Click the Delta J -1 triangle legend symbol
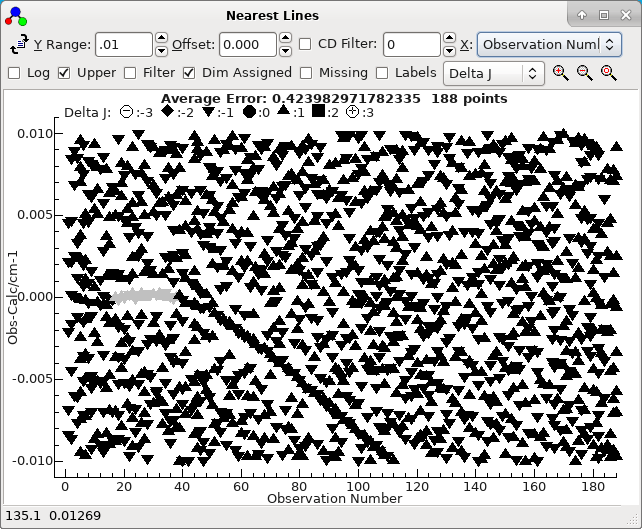The image size is (642, 529). tap(210, 111)
